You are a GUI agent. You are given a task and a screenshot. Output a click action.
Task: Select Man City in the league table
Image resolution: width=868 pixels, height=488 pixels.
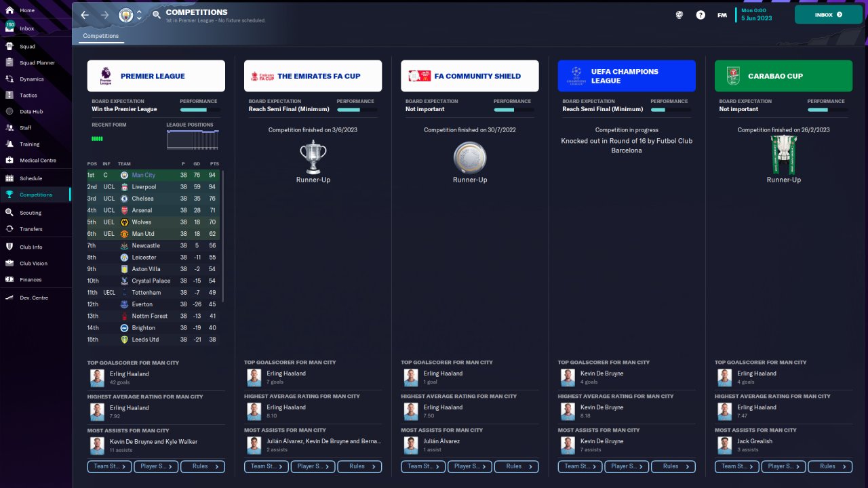143,176
